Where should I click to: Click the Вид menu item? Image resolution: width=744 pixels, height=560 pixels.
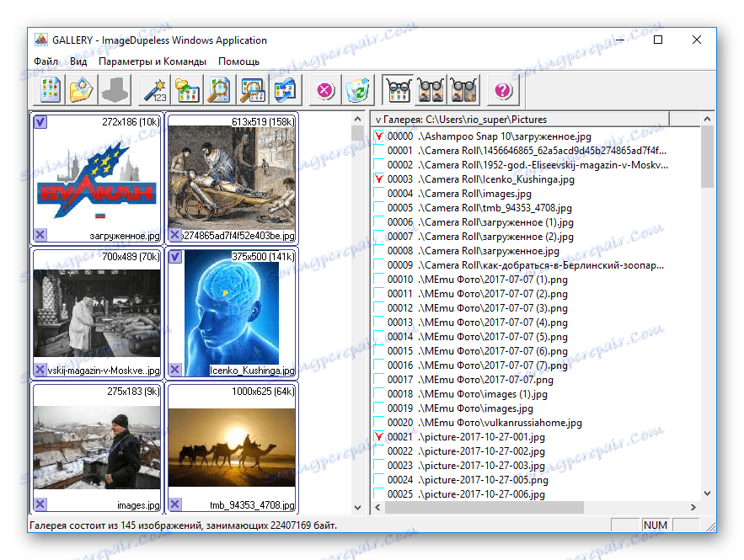[78, 61]
